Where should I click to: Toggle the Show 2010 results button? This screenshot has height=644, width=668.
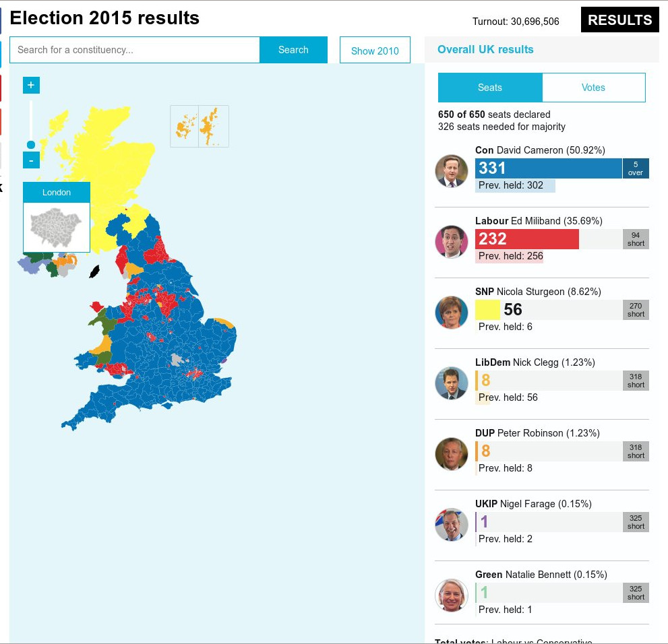375,51
